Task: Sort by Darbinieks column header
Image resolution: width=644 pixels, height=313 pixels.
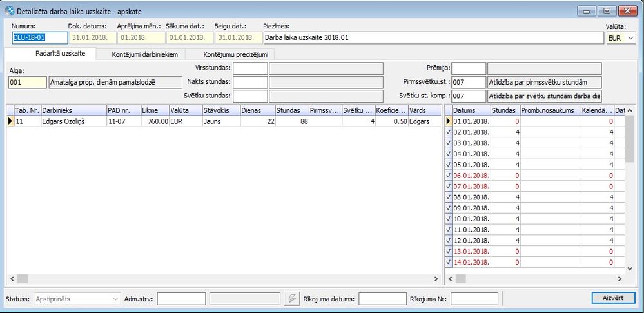Action: click(73, 110)
